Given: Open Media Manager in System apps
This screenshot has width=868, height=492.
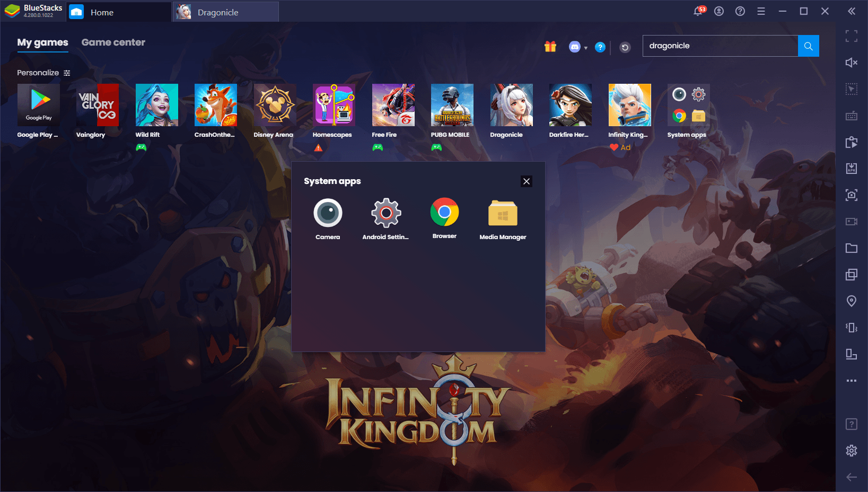Looking at the screenshot, I should (503, 214).
